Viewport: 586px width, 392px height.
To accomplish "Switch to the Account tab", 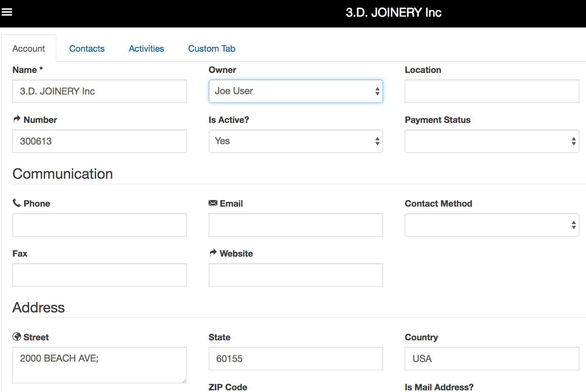I will 29,48.
